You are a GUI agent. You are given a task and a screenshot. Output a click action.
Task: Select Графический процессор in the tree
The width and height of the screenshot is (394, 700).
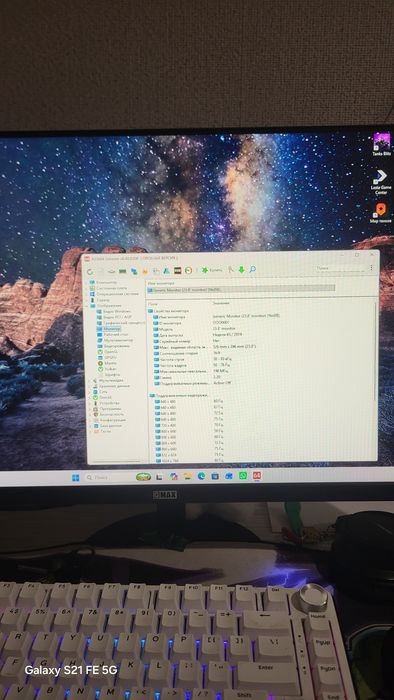coord(121,323)
